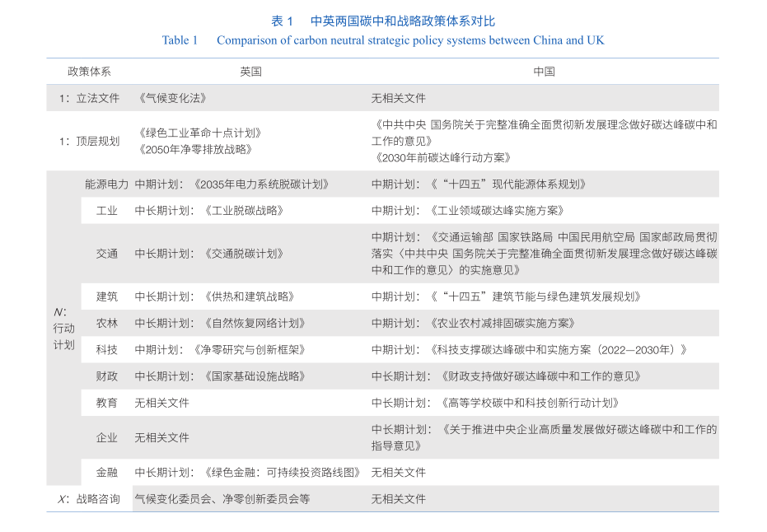Screen dimensions: 767x532
Task: Click 《2030年前碳达峰行动方案》 entry
Action: pos(443,157)
